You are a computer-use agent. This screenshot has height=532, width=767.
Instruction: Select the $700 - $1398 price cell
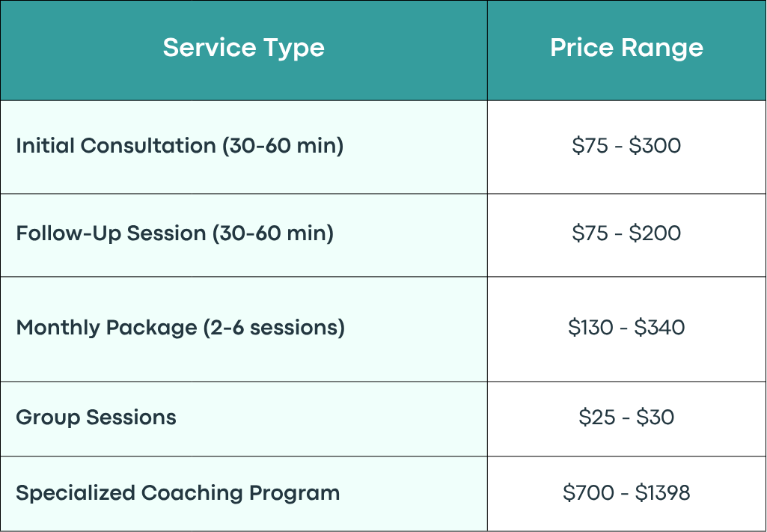[x=626, y=494]
